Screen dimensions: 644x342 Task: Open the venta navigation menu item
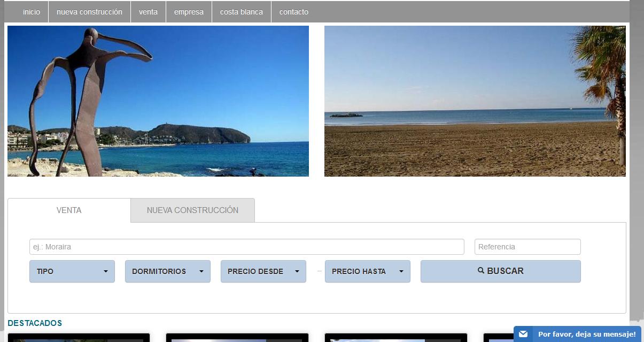click(148, 12)
